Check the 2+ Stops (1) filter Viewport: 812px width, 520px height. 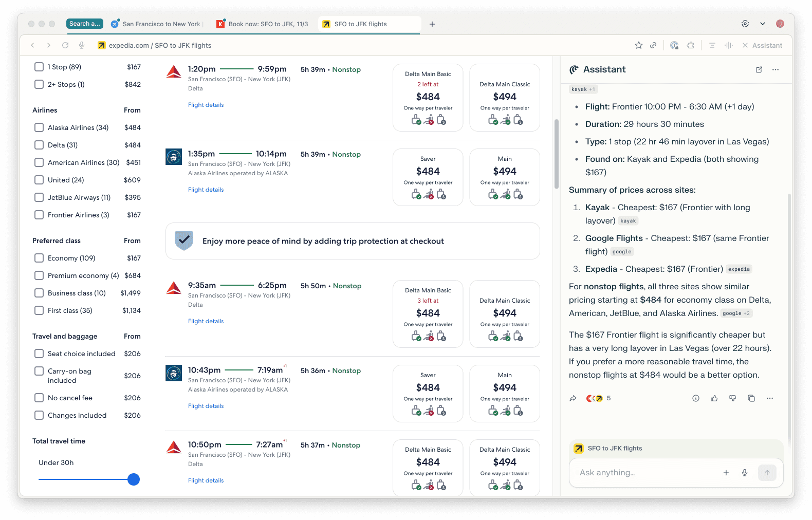click(39, 84)
